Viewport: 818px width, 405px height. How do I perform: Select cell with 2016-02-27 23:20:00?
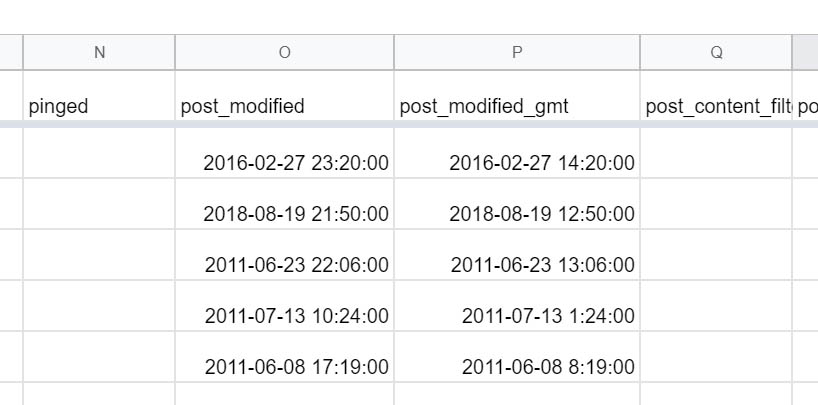[x=284, y=153]
